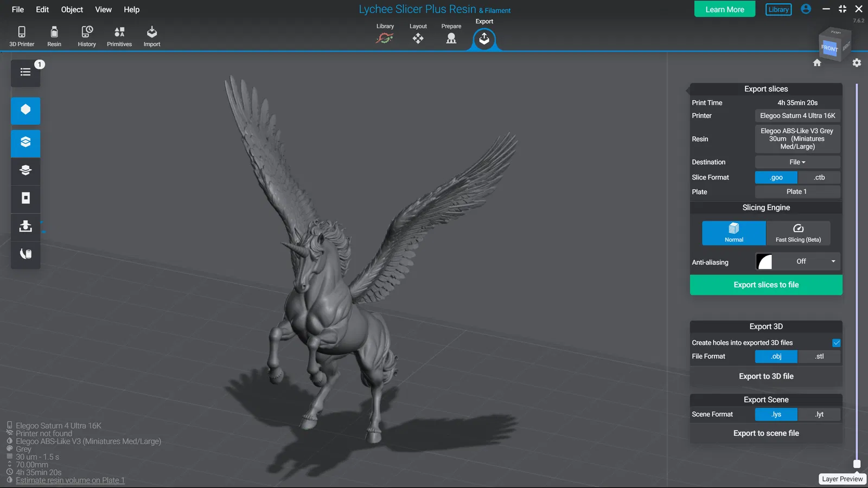Click the Print Time value 4h 35min 20s

pos(797,102)
